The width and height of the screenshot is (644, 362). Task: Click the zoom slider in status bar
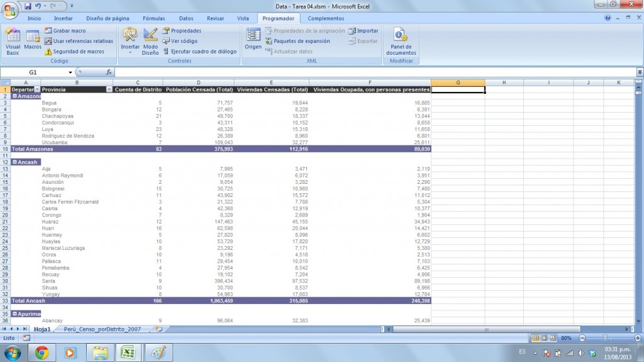[x=606, y=338]
